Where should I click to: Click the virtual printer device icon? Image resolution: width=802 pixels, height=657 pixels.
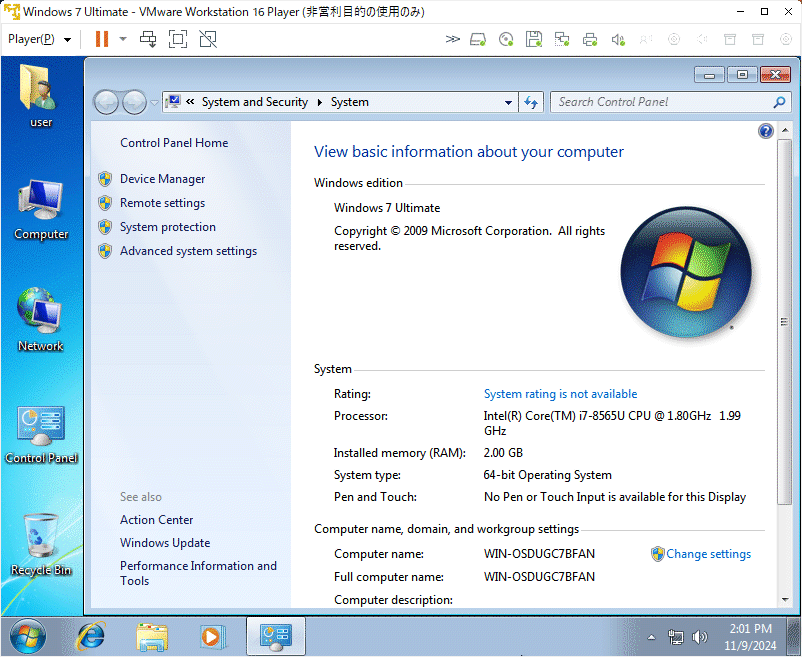(x=589, y=39)
